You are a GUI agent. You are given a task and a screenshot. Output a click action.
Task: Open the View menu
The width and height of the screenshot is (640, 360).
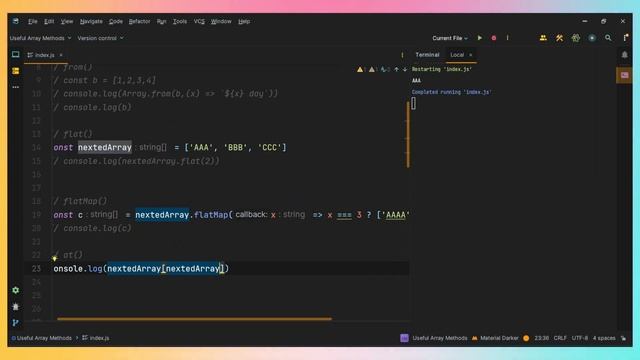click(x=67, y=21)
